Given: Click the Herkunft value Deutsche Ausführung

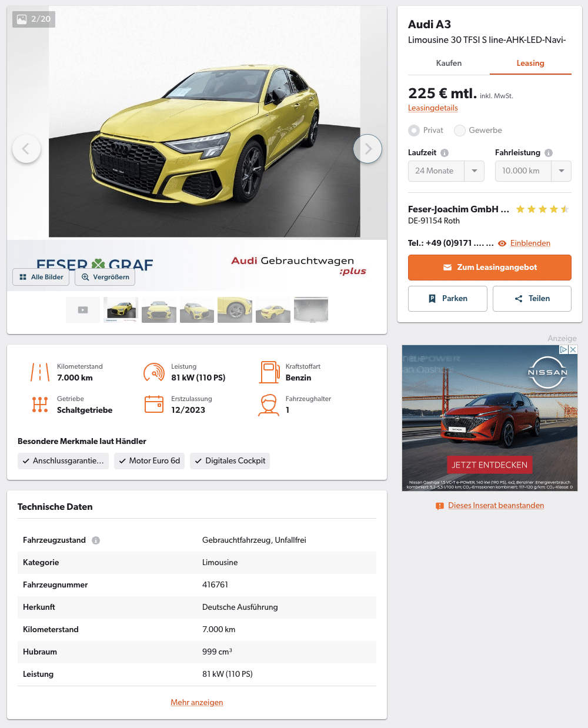Looking at the screenshot, I should point(240,607).
